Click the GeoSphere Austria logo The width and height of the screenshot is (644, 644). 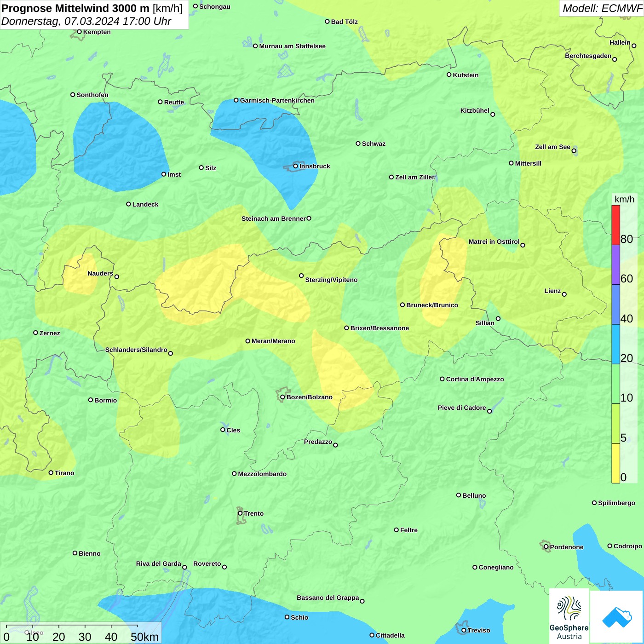point(569,616)
